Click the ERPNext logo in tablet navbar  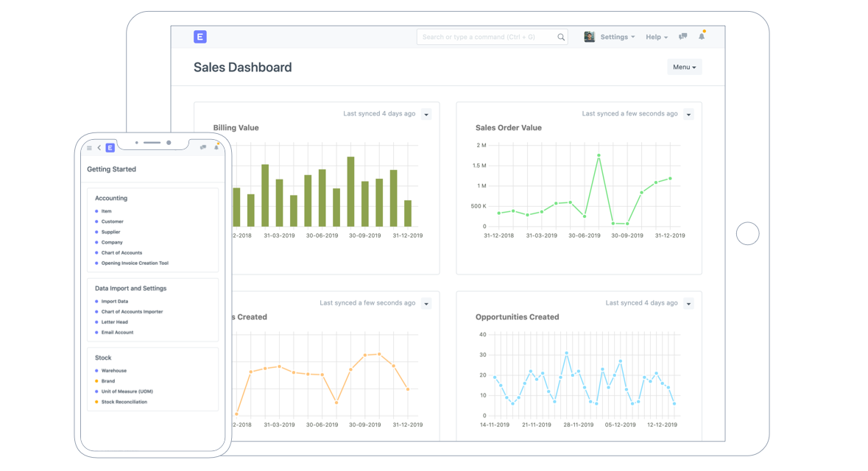pyautogui.click(x=200, y=37)
